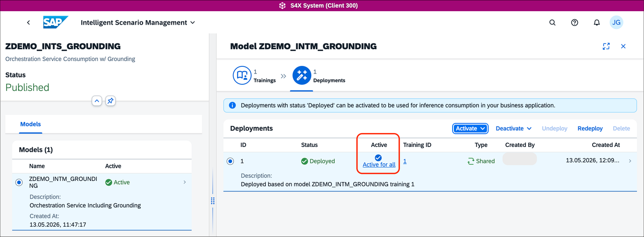Open the search icon in header
The height and width of the screenshot is (237, 644).
[552, 22]
